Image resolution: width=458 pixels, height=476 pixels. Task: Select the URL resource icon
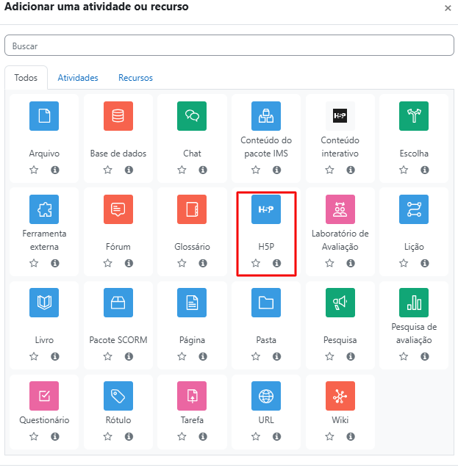(x=266, y=396)
